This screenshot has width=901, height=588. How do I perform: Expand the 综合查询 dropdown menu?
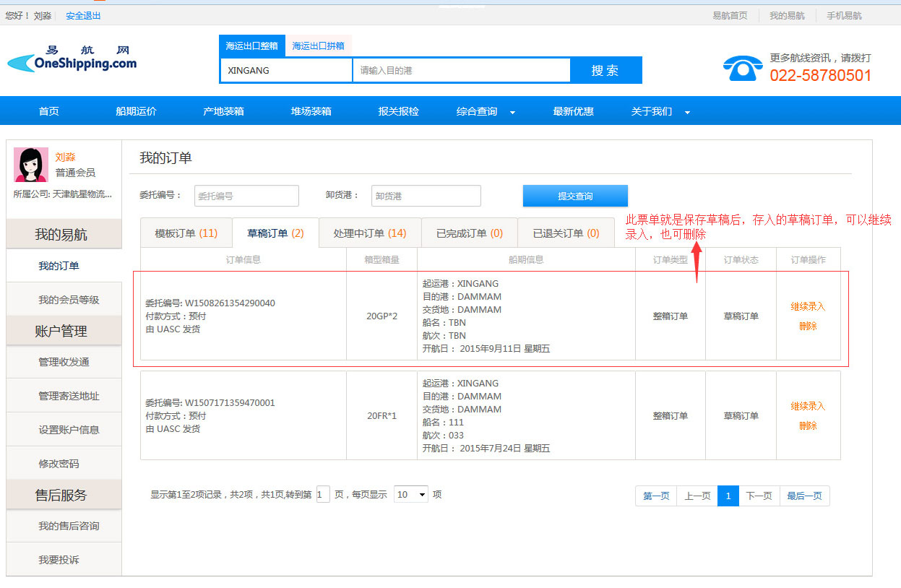(485, 111)
